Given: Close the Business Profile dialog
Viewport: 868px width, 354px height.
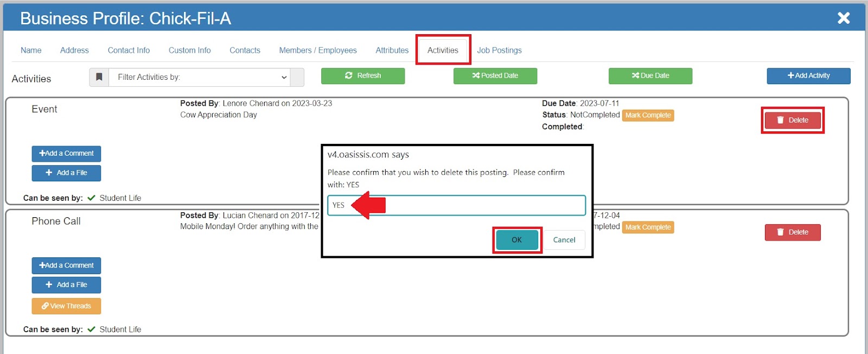Looking at the screenshot, I should (844, 18).
